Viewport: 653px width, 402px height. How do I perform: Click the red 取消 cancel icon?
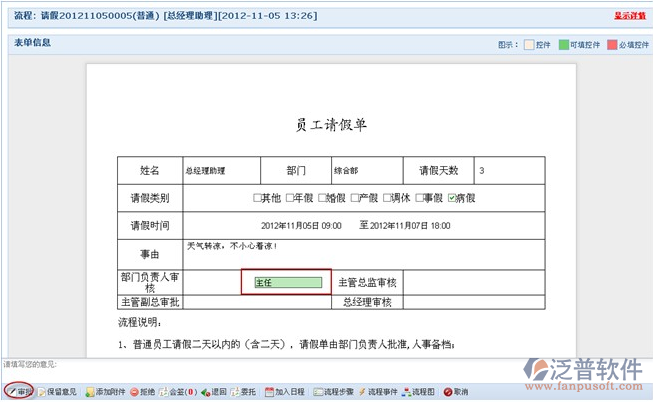[x=448, y=392]
